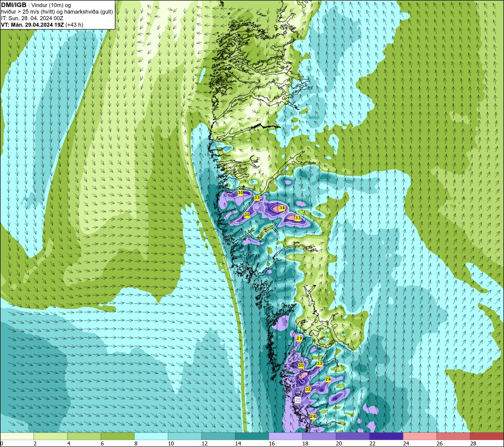Viewport: 504px width, 447px height.
Task: Click the legend scale number "8"
Action: [x=136, y=444]
